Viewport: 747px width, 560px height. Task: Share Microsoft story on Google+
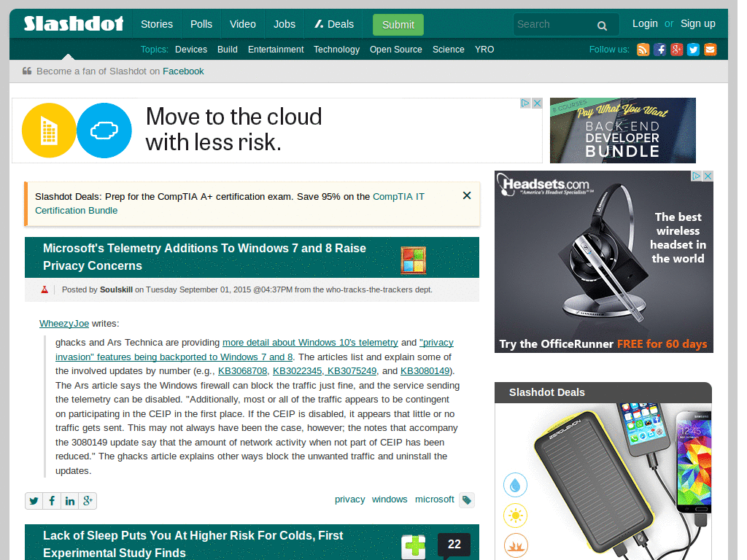[x=88, y=501]
